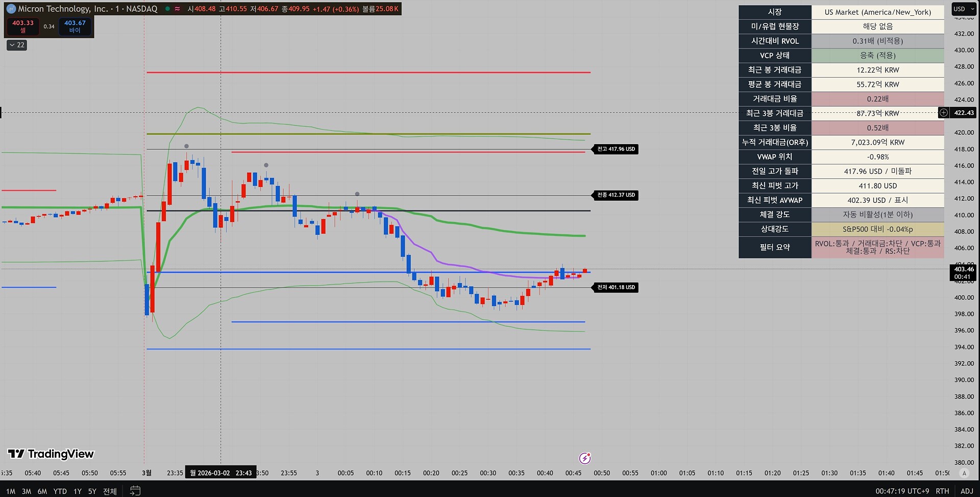Viewport: 980px width, 497px height.
Task: Open the purple lightning events marker
Action: pyautogui.click(x=585, y=458)
